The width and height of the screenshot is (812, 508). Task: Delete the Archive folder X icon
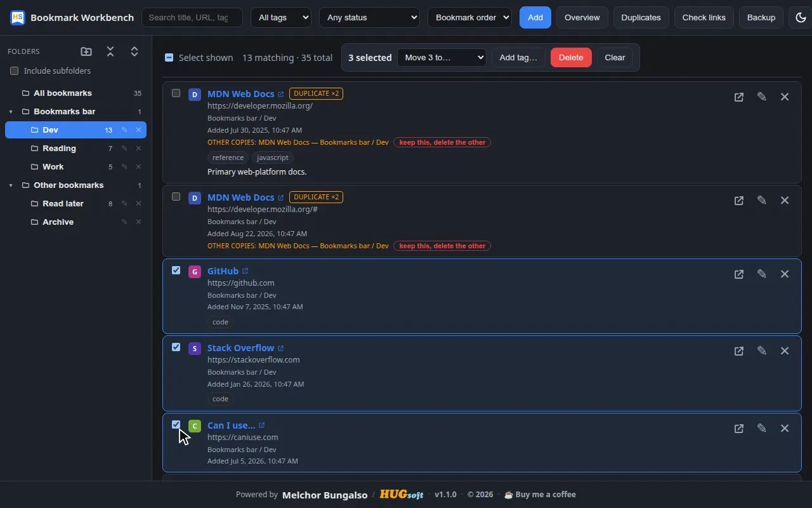138,222
